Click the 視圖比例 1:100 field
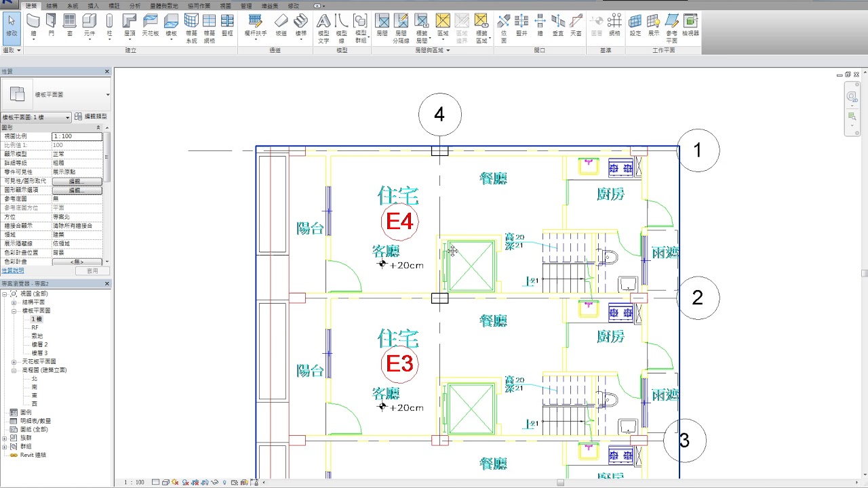The height and width of the screenshot is (488, 868). tap(77, 137)
